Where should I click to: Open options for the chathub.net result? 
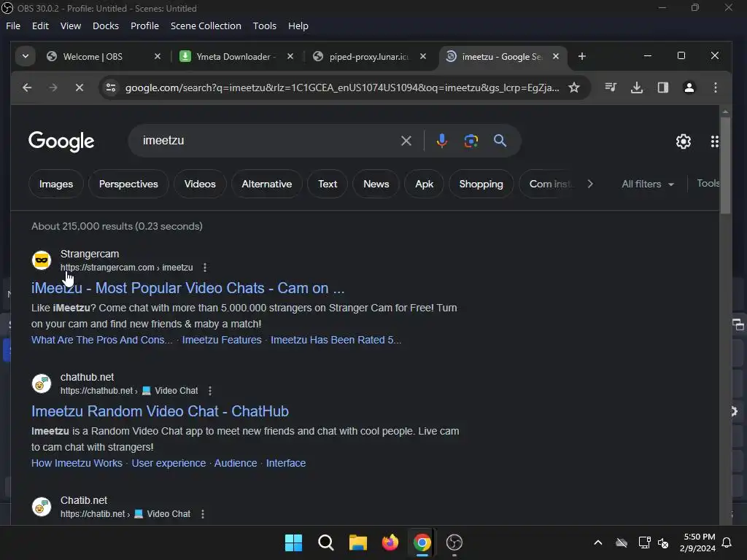[x=210, y=391]
